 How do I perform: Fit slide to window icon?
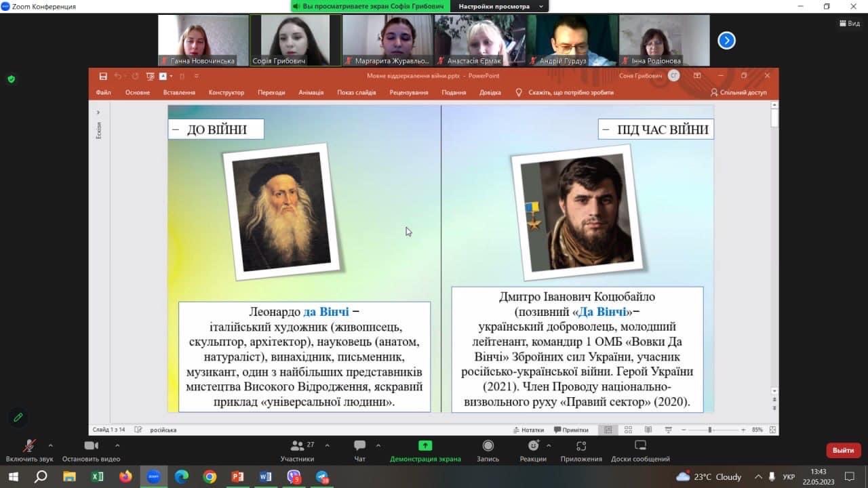coord(772,430)
